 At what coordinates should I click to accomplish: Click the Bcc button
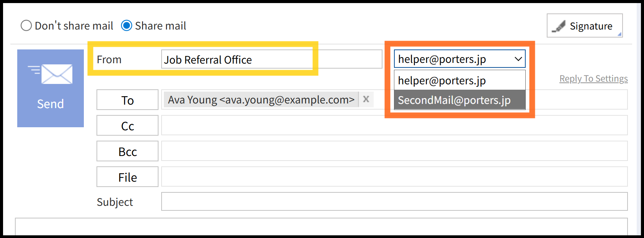127,151
